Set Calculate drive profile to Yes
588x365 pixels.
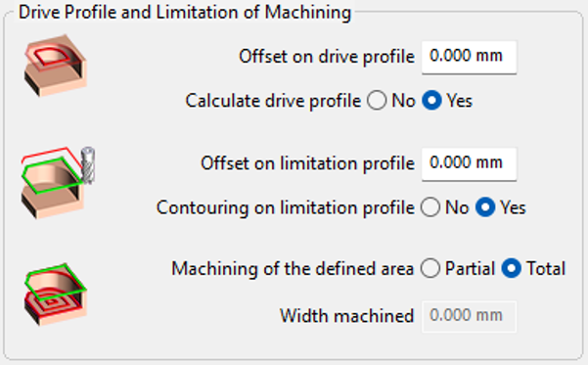[431, 101]
